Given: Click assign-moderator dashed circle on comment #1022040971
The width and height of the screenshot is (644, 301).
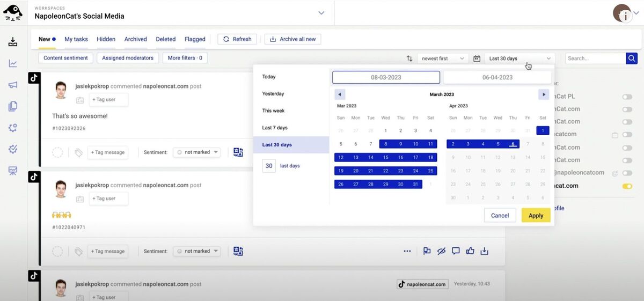Looking at the screenshot, I should coord(57,251).
